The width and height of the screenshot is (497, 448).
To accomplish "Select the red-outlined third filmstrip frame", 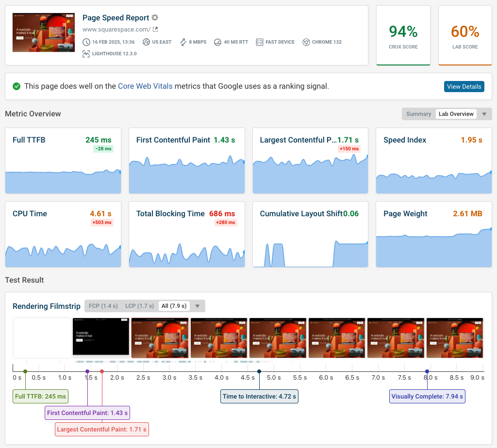I will point(160,338).
